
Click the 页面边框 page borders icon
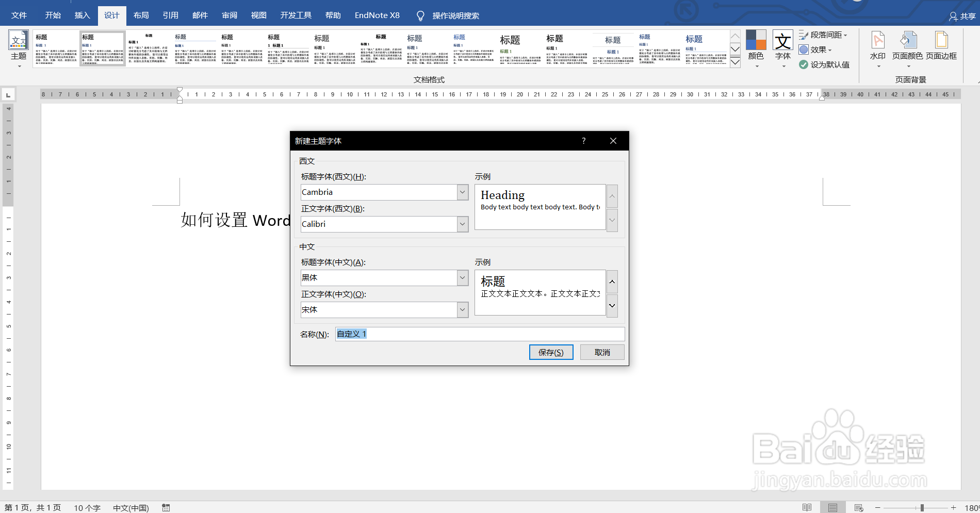point(941,40)
